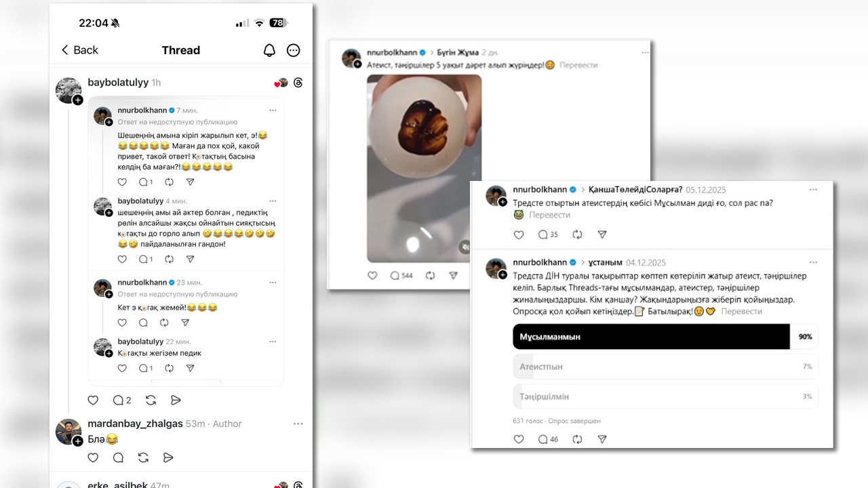The height and width of the screenshot is (488, 868).
Task: Tap the notification bell icon
Action: pyautogui.click(x=269, y=50)
